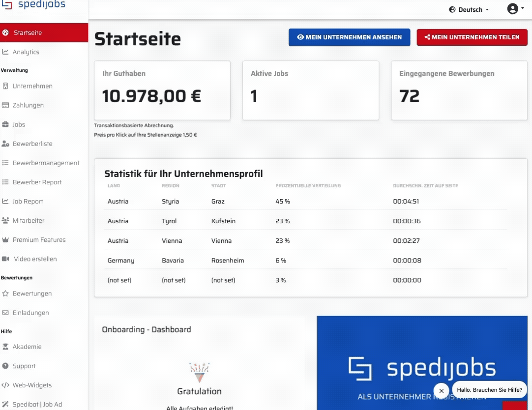This screenshot has width=532, height=410.
Task: Open Bewerbermanagement in the sidebar
Action: click(46, 163)
